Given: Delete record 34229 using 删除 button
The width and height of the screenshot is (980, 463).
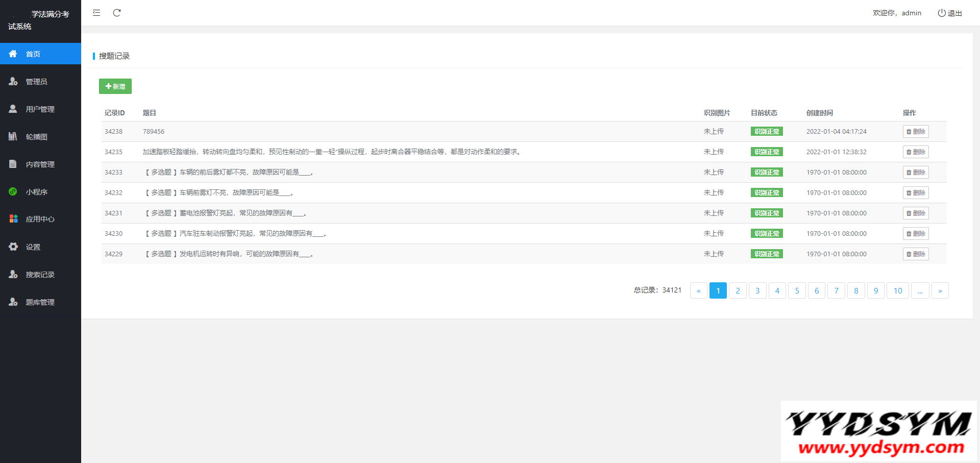Looking at the screenshot, I should click(916, 254).
